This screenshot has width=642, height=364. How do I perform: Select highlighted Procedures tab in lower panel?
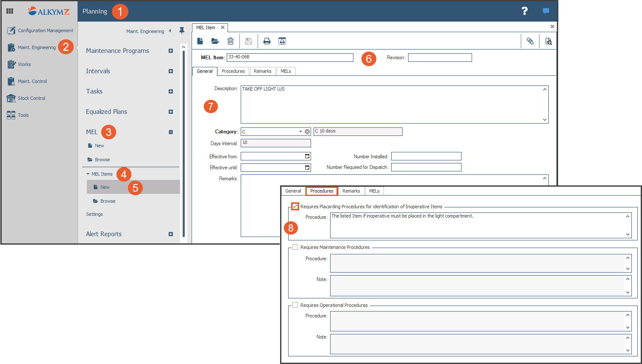(x=322, y=191)
